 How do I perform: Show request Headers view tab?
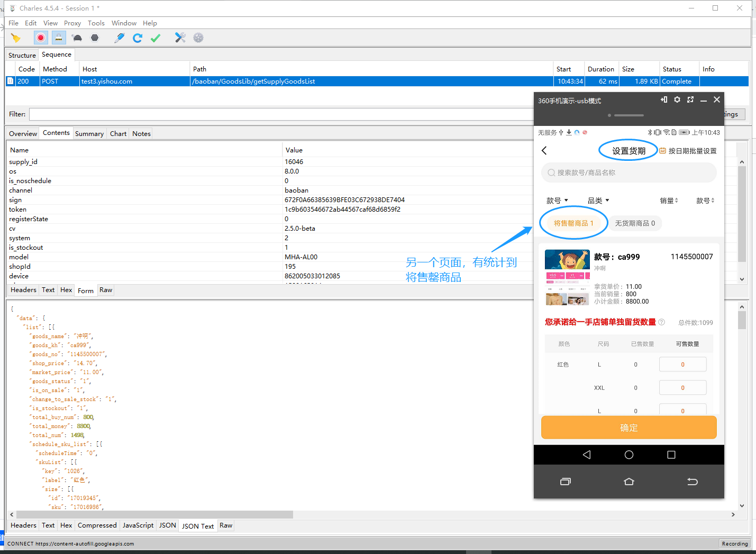[23, 290]
